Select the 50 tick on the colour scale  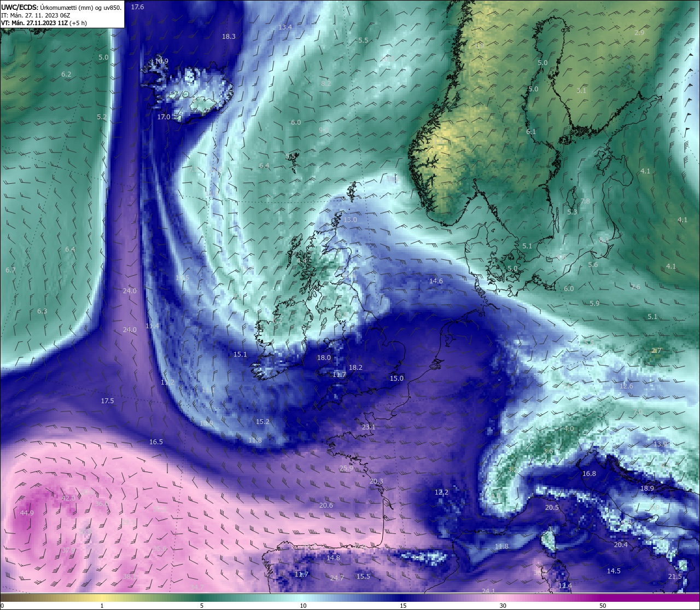[x=603, y=606]
